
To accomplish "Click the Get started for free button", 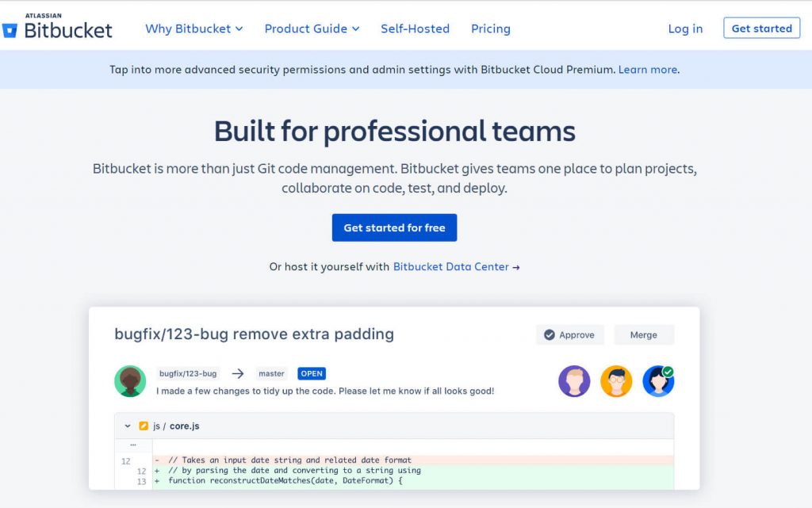I will point(394,227).
